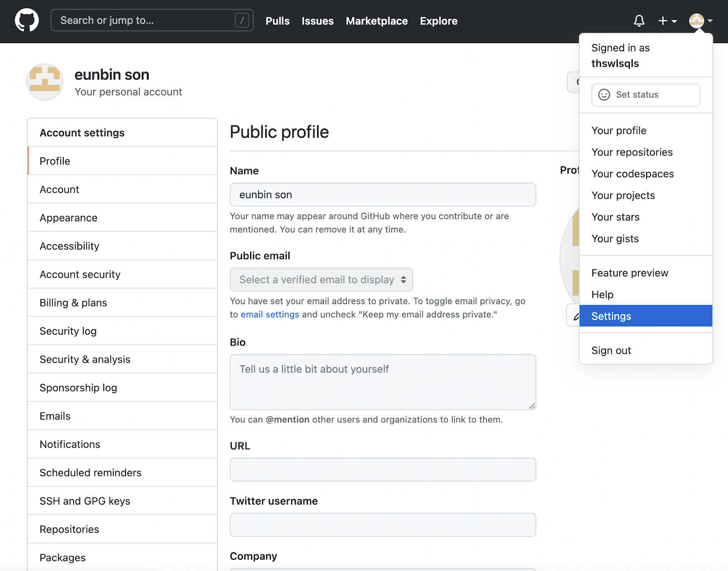Image resolution: width=728 pixels, height=571 pixels.
Task: Click Sign out
Action: (x=646, y=351)
